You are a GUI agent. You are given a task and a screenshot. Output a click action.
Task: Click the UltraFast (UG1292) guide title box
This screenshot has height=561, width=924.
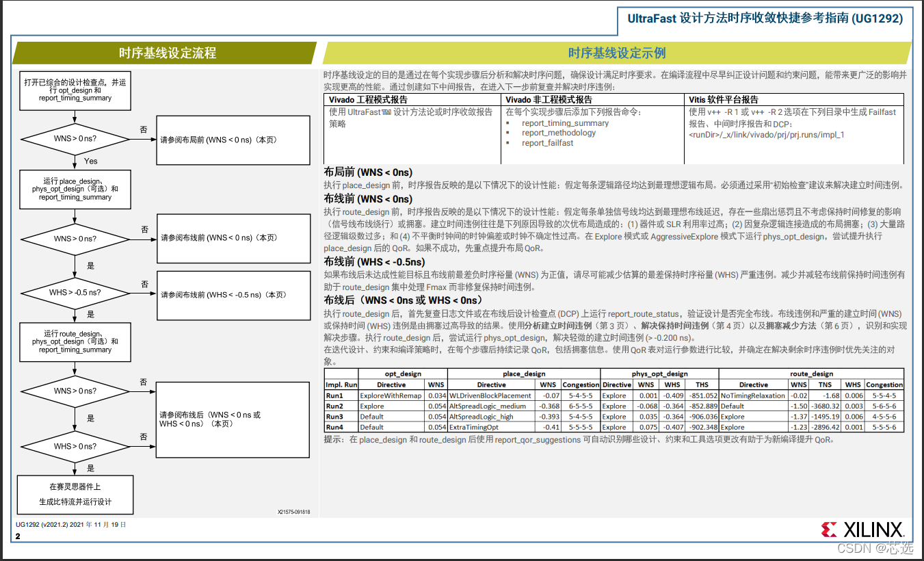[765, 18]
